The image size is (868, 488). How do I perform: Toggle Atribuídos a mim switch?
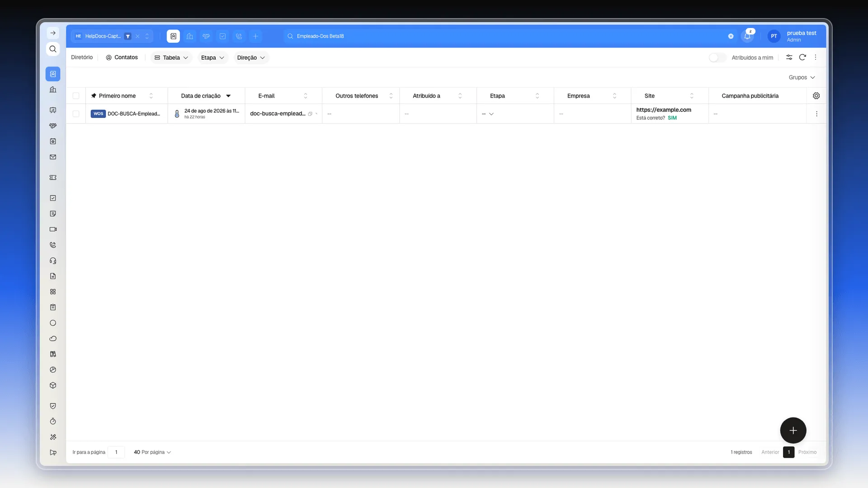point(717,57)
